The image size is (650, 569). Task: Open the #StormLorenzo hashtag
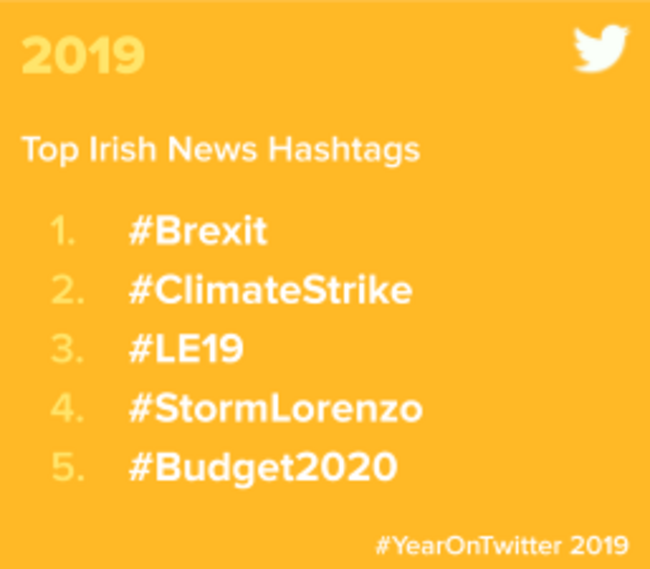276,408
